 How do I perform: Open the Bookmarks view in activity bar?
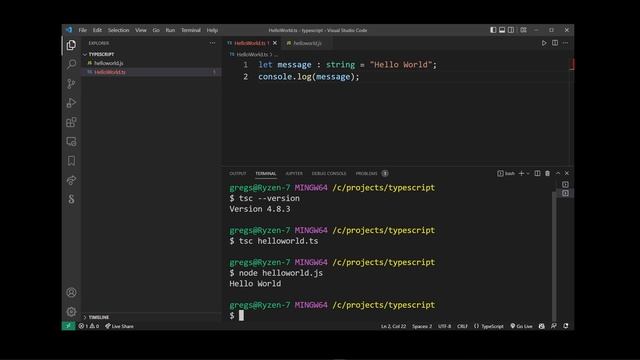click(x=71, y=161)
